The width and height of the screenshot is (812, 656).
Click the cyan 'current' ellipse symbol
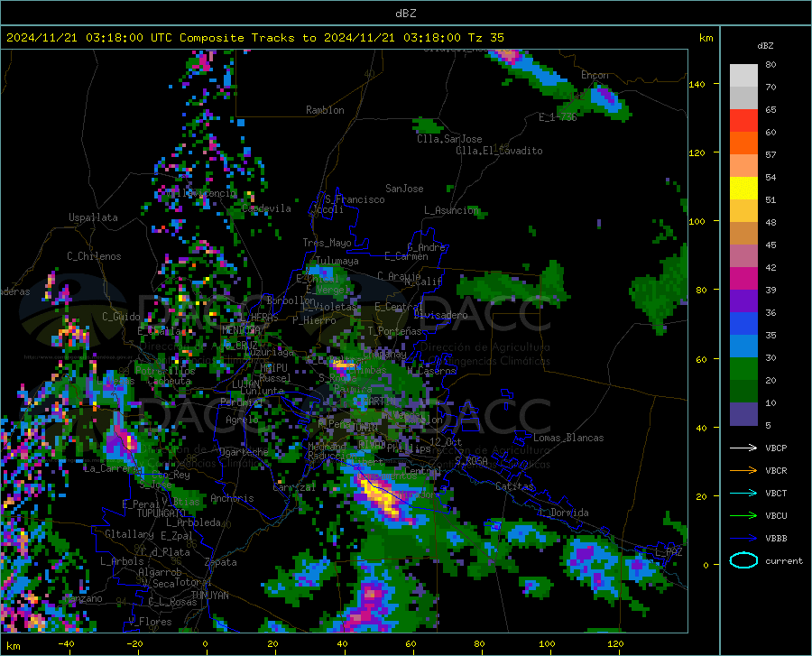pyautogui.click(x=743, y=560)
